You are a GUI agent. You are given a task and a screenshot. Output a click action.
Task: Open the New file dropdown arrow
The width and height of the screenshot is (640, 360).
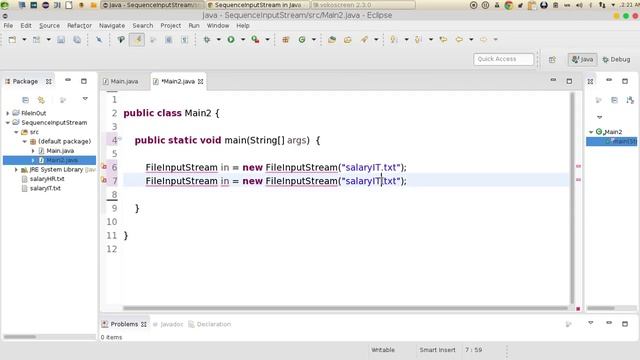coord(24,40)
